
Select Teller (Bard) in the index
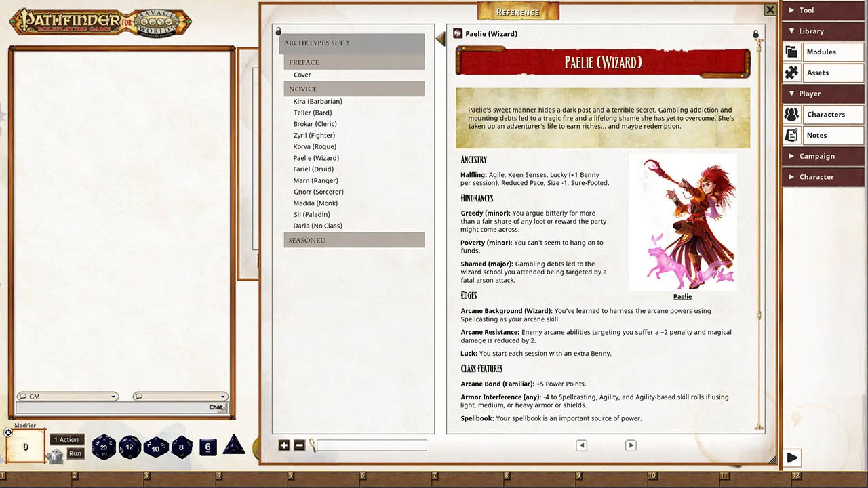tap(313, 113)
